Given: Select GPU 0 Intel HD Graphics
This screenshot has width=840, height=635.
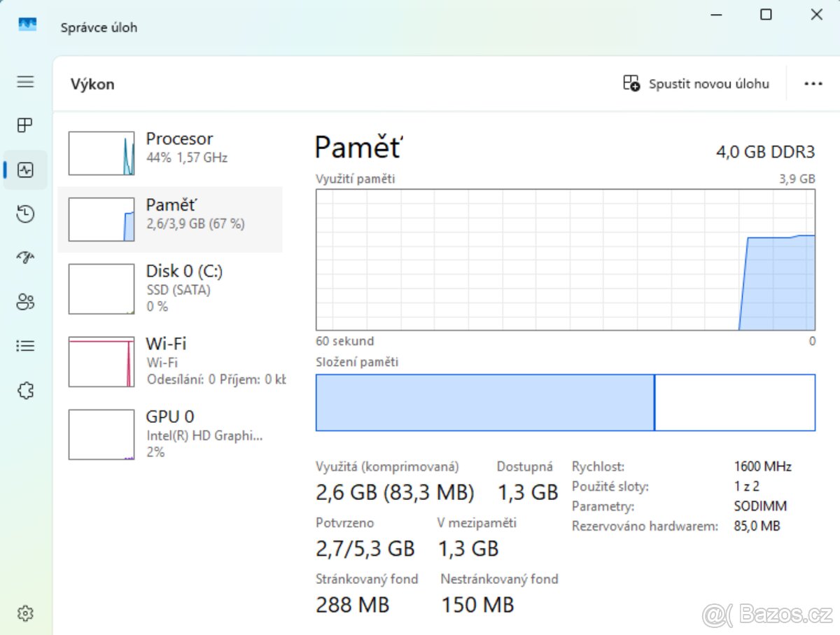Looking at the screenshot, I should 170,434.
